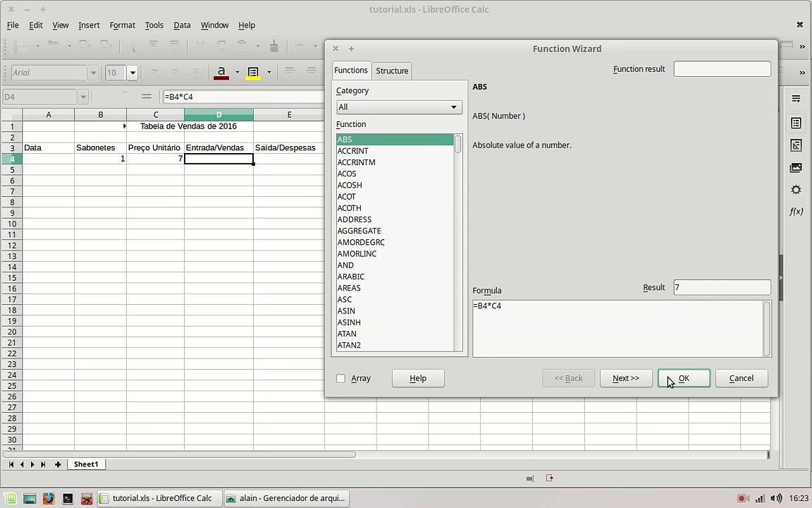The width and height of the screenshot is (812, 508).
Task: Enable the Array checkbox
Action: click(340, 378)
